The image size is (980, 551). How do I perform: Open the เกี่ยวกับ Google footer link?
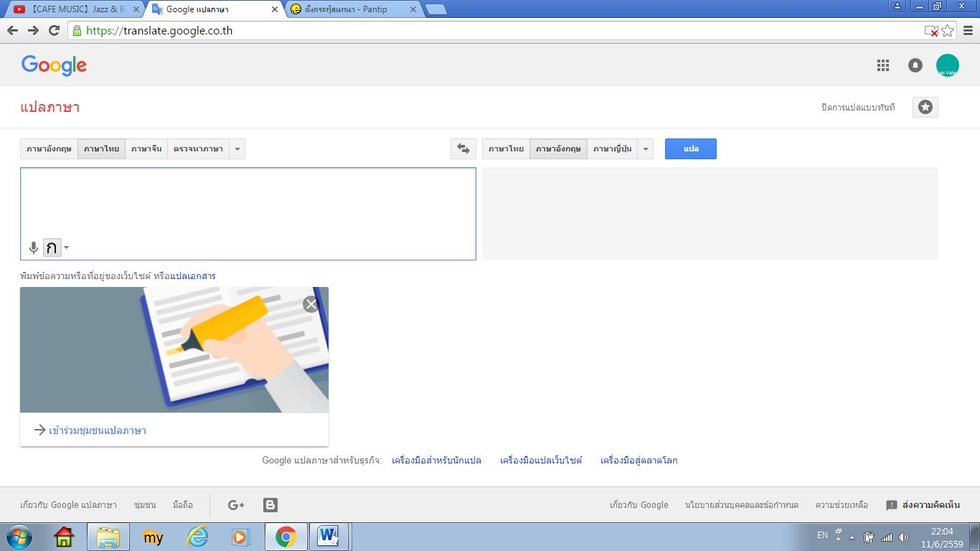click(x=639, y=505)
